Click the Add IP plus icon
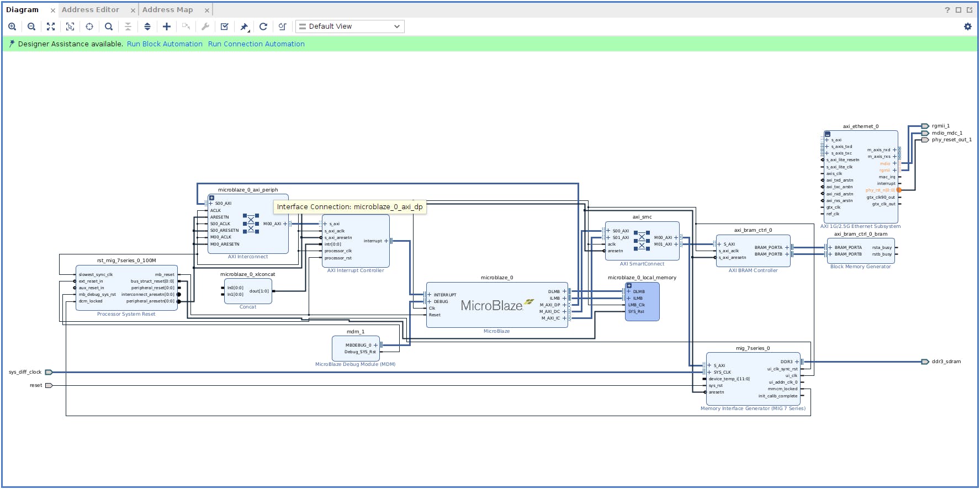This screenshot has height=489, width=980. [167, 26]
